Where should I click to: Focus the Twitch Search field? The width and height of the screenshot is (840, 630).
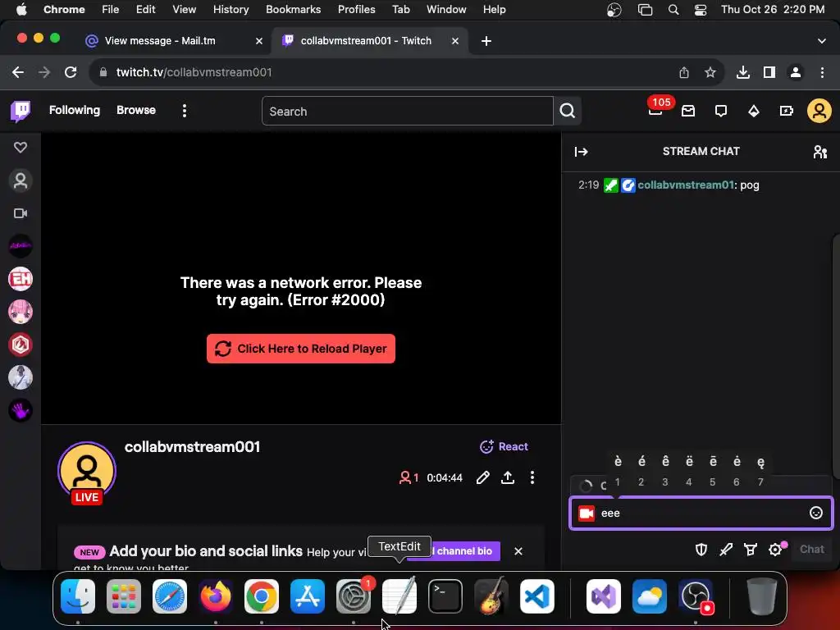click(x=407, y=111)
